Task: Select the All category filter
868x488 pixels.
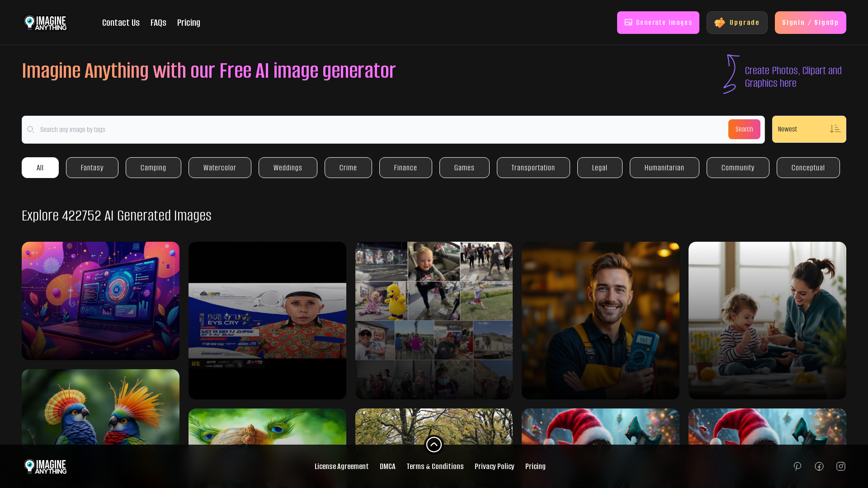Action: pyautogui.click(x=40, y=168)
